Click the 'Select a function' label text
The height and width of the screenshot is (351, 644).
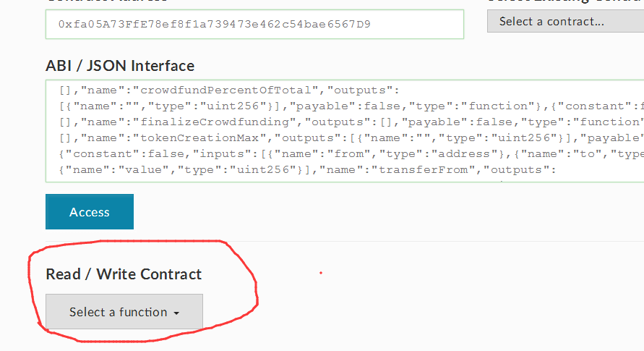click(x=118, y=312)
